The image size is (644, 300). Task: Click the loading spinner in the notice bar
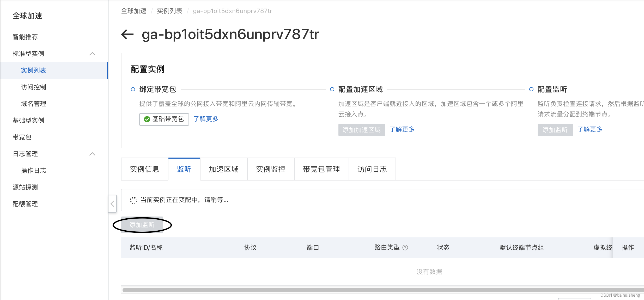(133, 200)
